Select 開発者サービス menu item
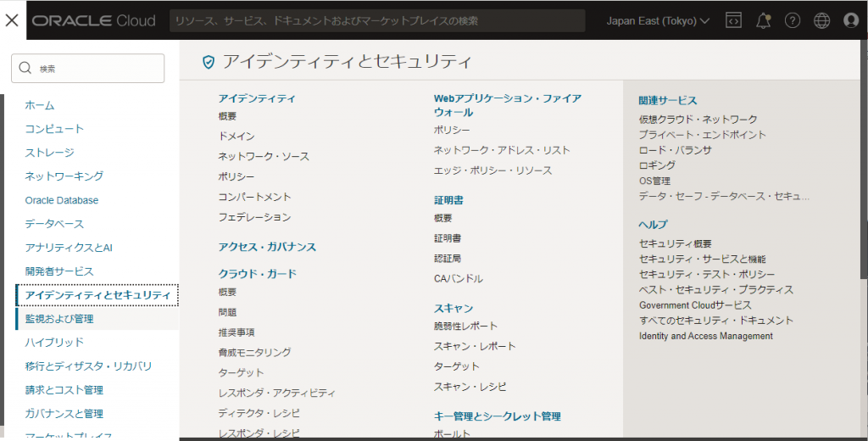The width and height of the screenshot is (868, 441). tap(59, 271)
